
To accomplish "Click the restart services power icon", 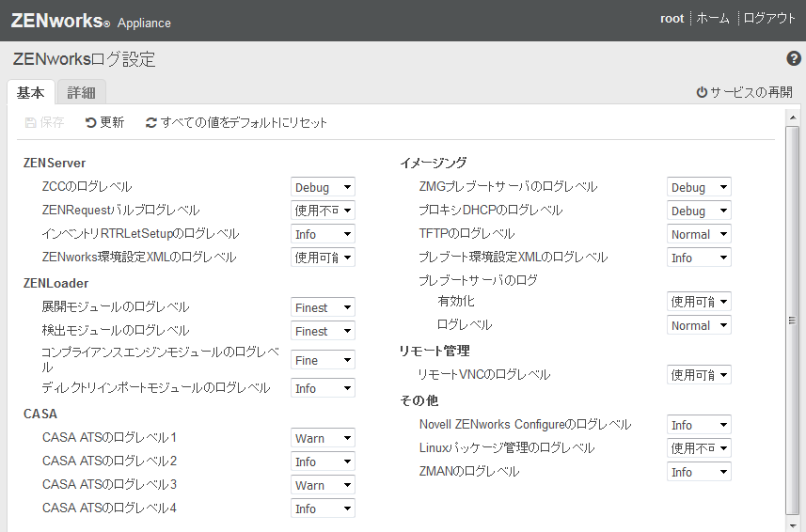I will click(x=702, y=92).
